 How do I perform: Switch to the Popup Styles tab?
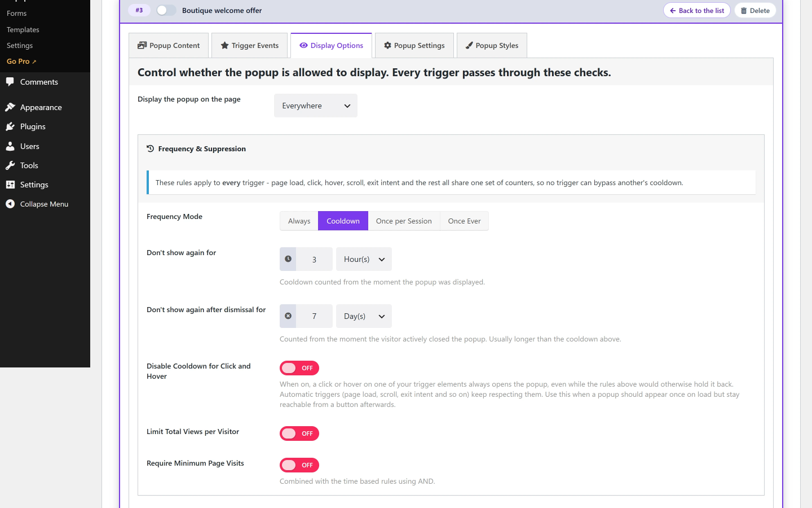492,46
